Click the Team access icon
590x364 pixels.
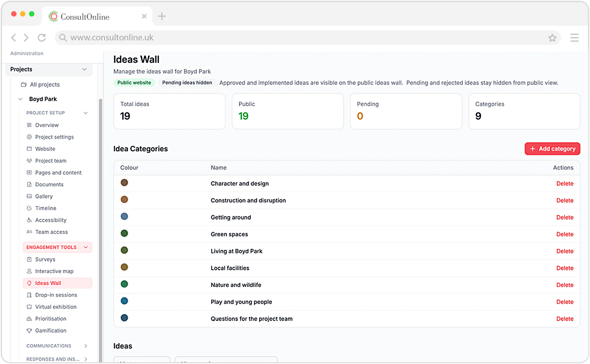tap(29, 232)
